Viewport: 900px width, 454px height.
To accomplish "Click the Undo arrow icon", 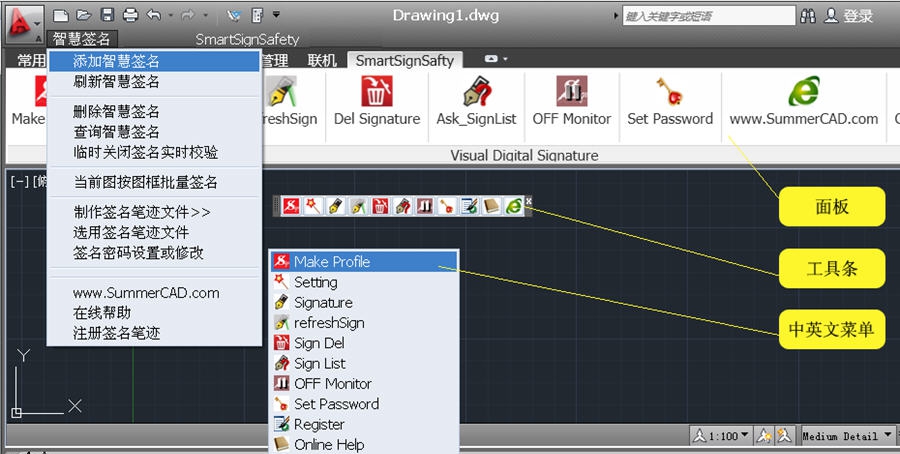I will pyautogui.click(x=153, y=15).
